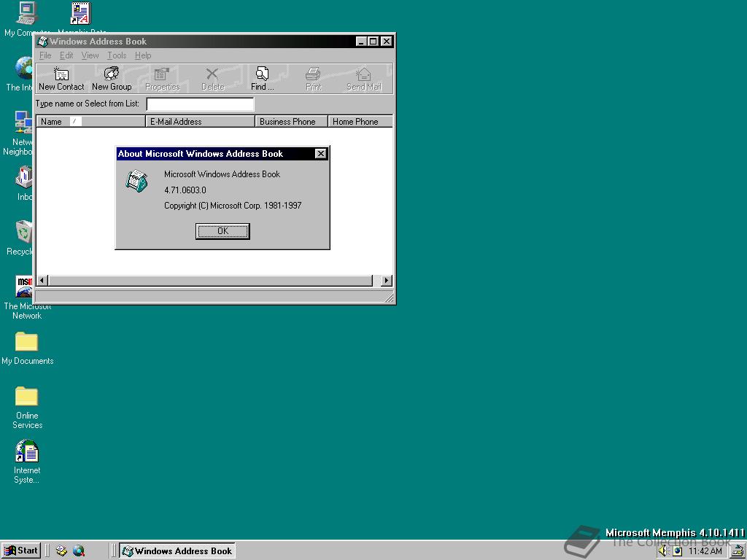Select the Memphis Beta desktop shortcut
747x560 pixels.
point(81,17)
